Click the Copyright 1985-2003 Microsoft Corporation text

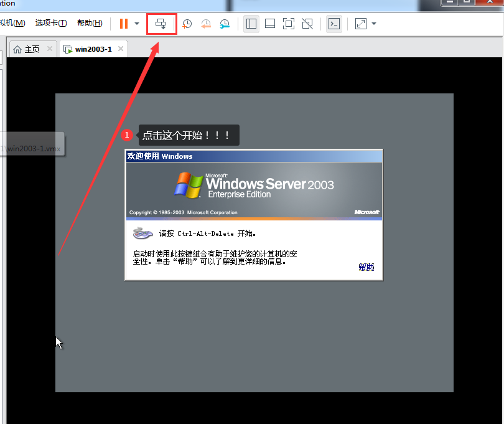(183, 212)
